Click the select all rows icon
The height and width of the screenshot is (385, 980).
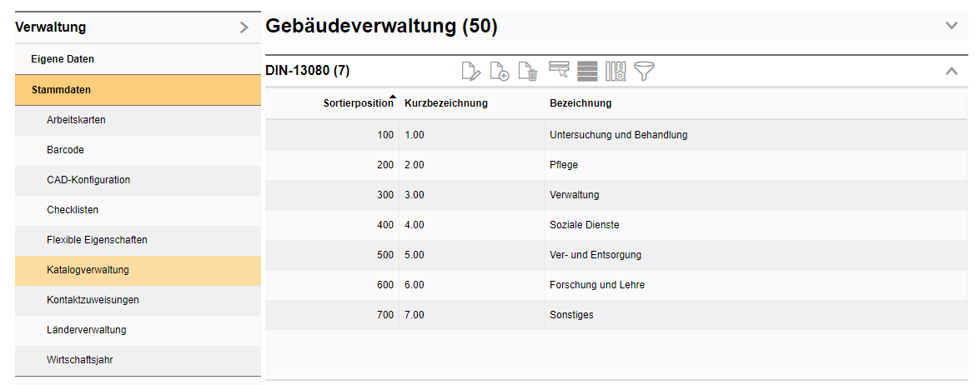(x=587, y=71)
